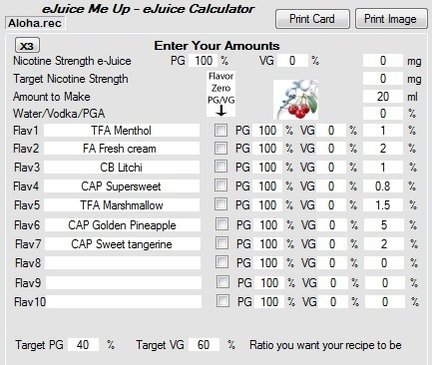
Task: Select the Flav8 empty flavor name field
Action: click(123, 263)
